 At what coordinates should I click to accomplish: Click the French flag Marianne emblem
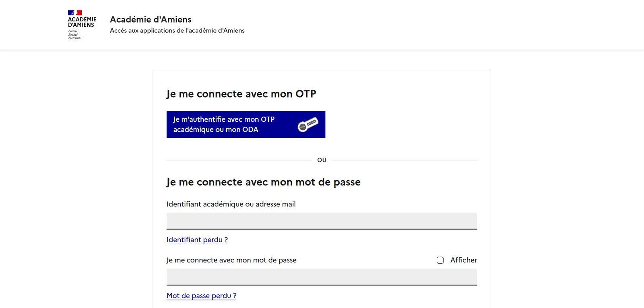click(75, 13)
